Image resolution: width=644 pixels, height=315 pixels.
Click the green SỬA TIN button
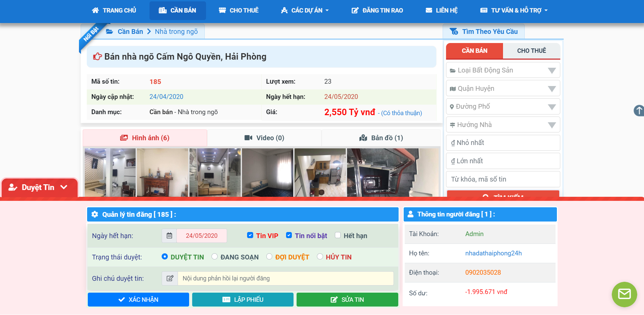coord(347,300)
